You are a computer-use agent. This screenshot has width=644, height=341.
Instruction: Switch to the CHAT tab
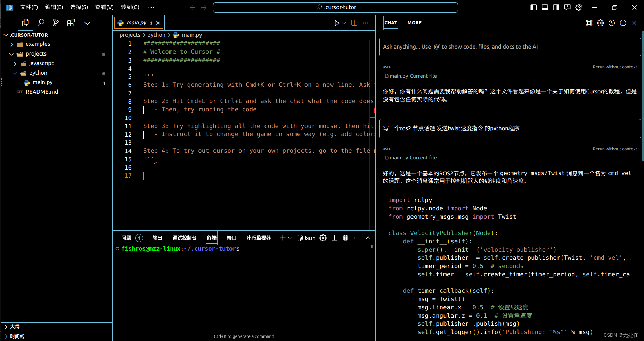pos(391,23)
